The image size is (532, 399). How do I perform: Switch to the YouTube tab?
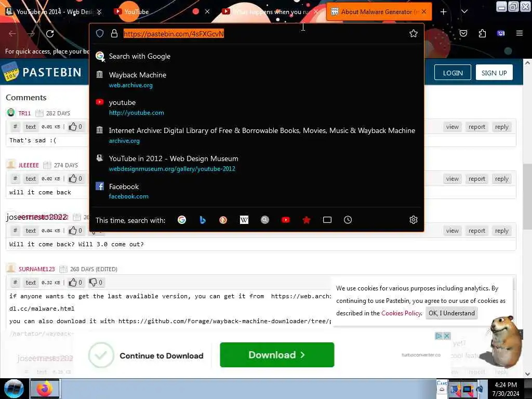(153, 12)
